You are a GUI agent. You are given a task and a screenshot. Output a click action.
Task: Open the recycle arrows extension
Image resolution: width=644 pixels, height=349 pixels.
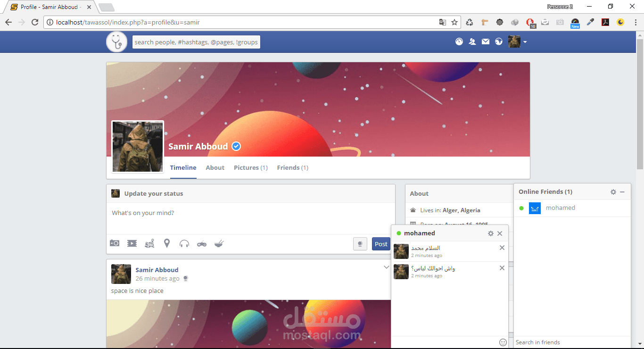click(x=470, y=22)
